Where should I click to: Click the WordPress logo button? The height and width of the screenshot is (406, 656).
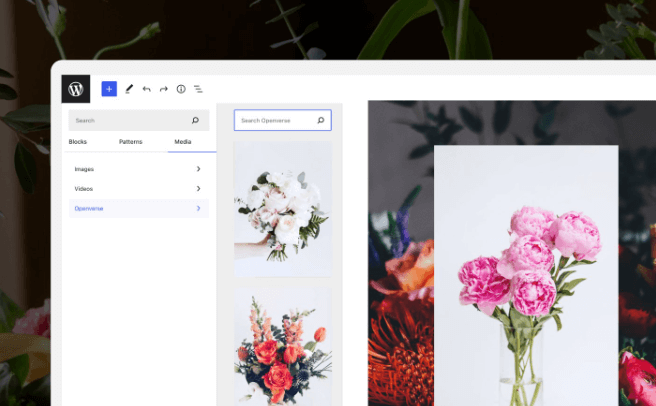click(76, 89)
